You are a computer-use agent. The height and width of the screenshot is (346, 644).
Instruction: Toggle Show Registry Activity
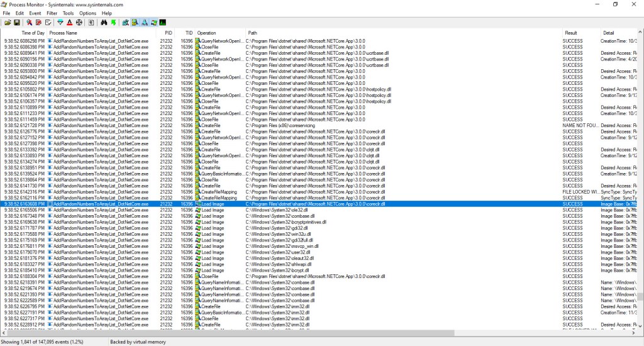(x=126, y=23)
